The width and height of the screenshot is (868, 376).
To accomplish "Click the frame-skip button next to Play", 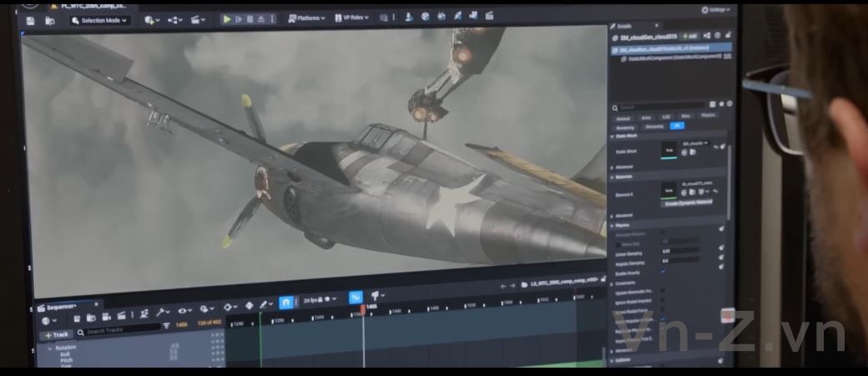I will click(239, 19).
